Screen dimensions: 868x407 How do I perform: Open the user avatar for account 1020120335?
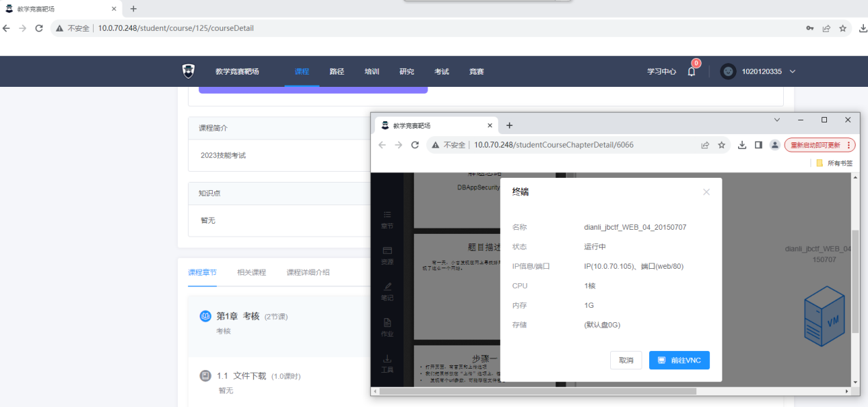coord(728,71)
